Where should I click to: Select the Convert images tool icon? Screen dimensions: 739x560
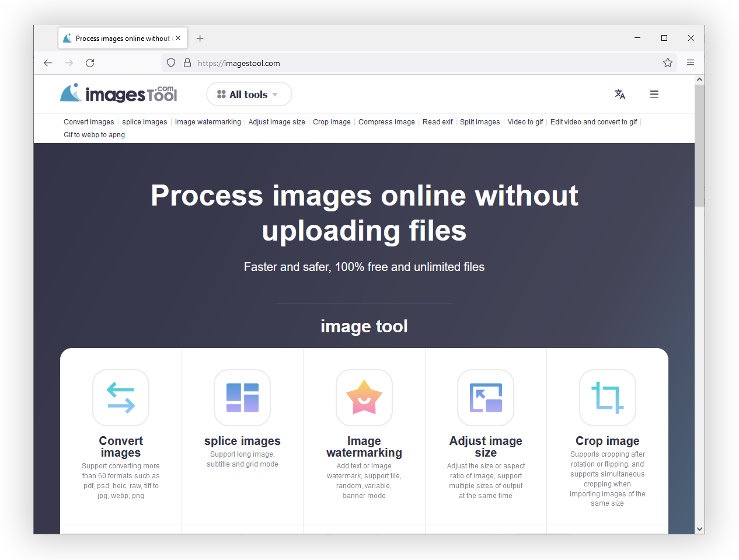pos(121,398)
